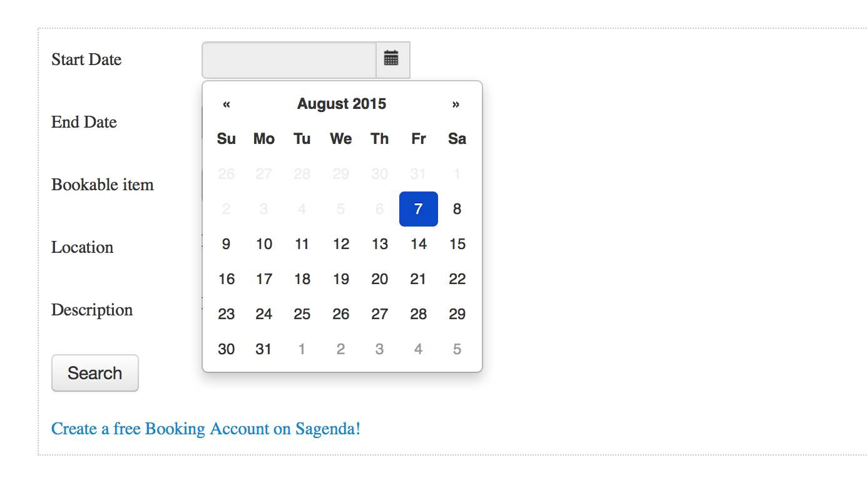Choose August 31 as the date
The image size is (868, 480).
point(264,349)
